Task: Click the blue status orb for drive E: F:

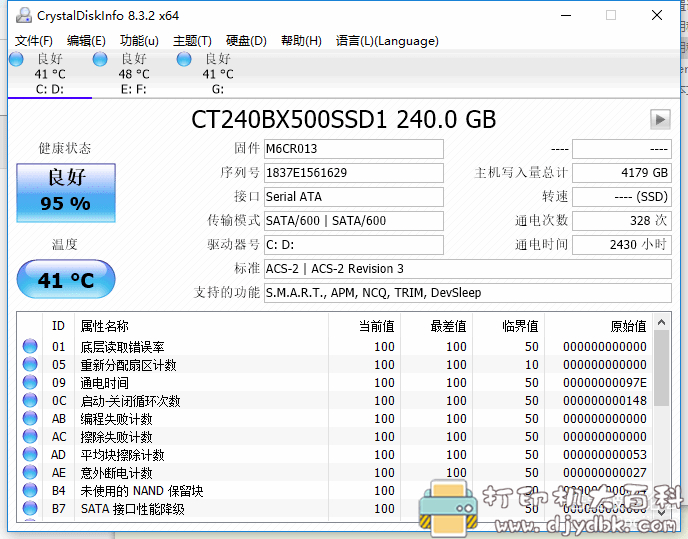Action: 100,59
